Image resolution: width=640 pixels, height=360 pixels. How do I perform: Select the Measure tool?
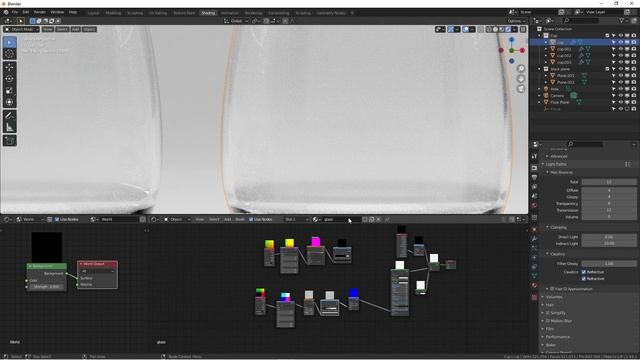click(x=10, y=127)
